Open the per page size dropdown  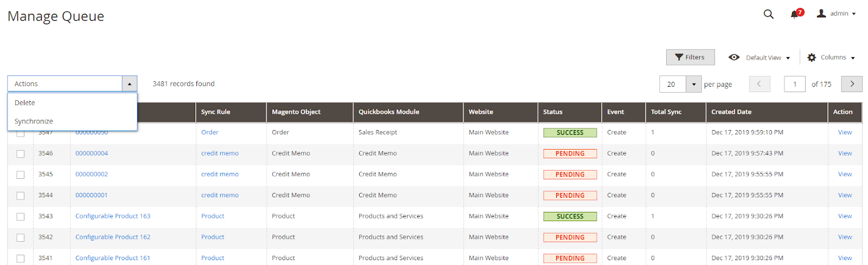click(694, 85)
